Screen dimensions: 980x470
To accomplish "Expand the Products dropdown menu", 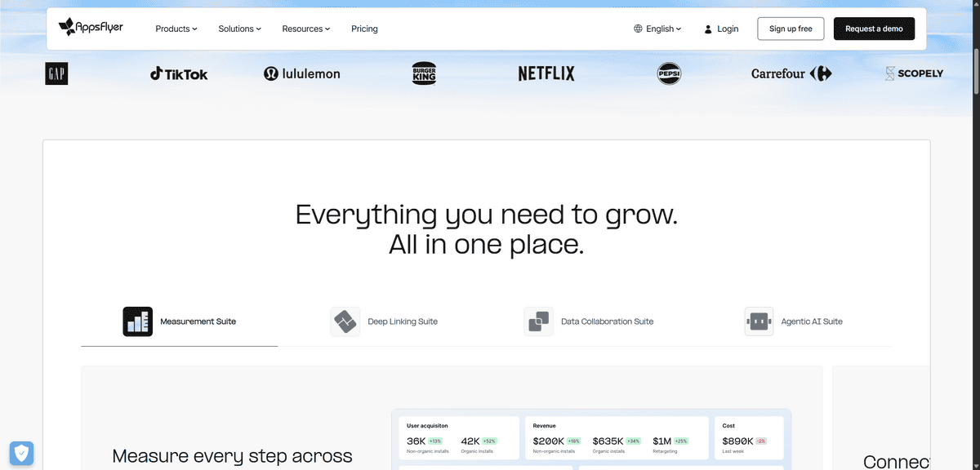I will pos(176,29).
